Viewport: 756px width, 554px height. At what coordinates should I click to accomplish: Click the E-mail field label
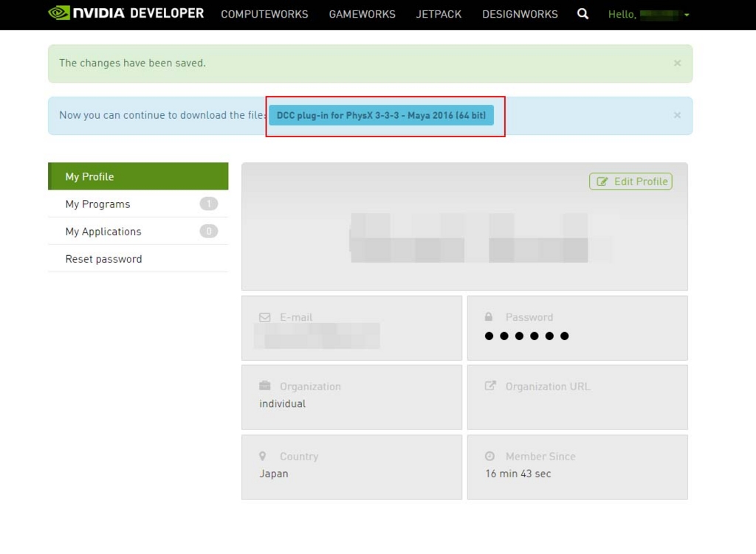[x=296, y=317]
